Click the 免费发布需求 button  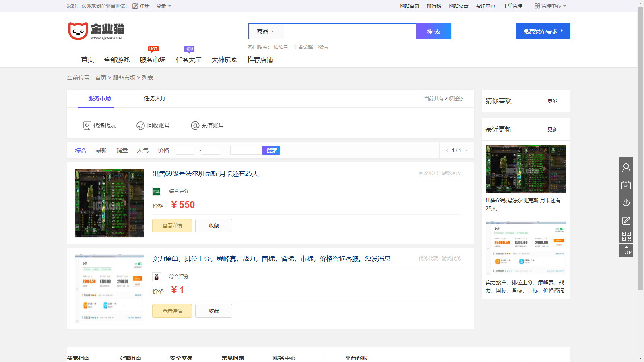click(x=543, y=31)
